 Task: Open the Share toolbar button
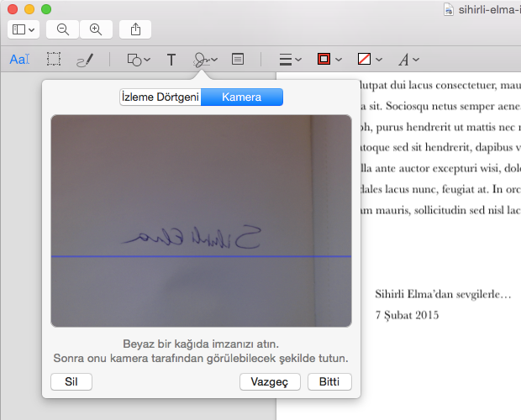136,29
